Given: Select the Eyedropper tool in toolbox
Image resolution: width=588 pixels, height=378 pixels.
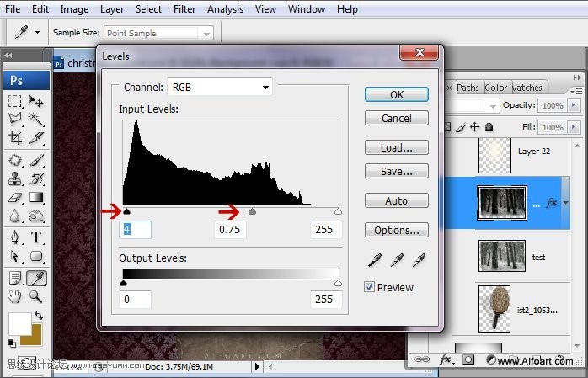Looking at the screenshot, I should pos(37,279).
